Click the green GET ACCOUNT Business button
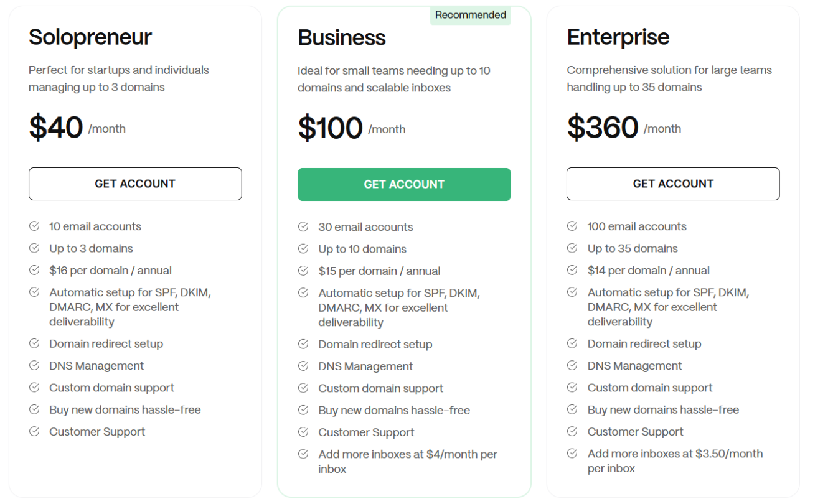Screen dimensions: 833x504 pos(404,184)
